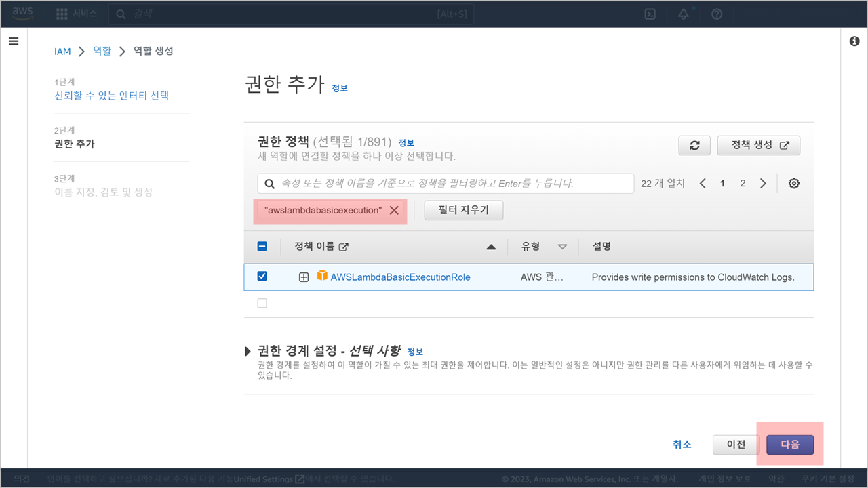The height and width of the screenshot is (488, 868).
Task: Go to next page of policies
Action: click(x=763, y=184)
